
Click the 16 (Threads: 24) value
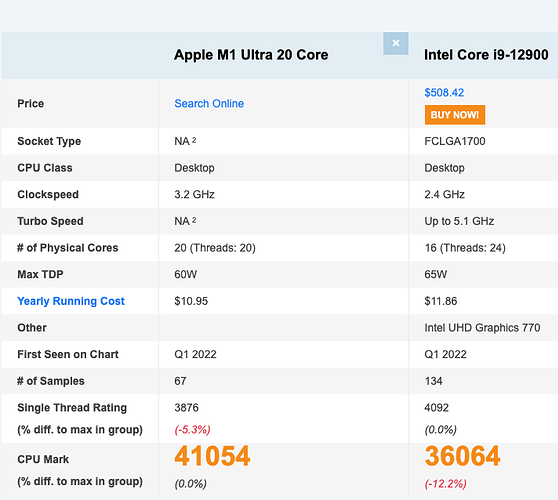pos(465,248)
